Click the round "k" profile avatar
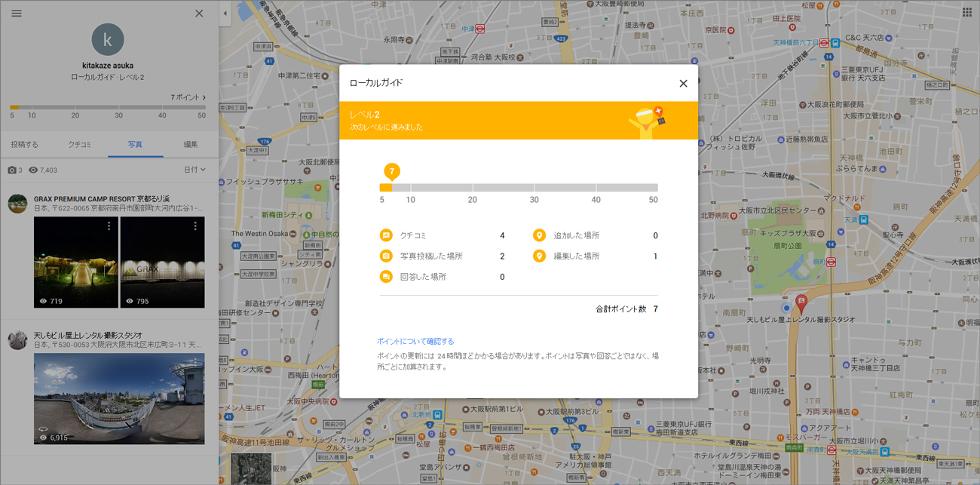This screenshot has width=980, height=485. pos(108,39)
